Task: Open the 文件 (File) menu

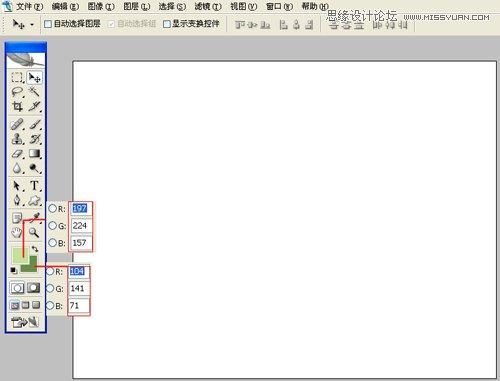Action: [x=30, y=6]
